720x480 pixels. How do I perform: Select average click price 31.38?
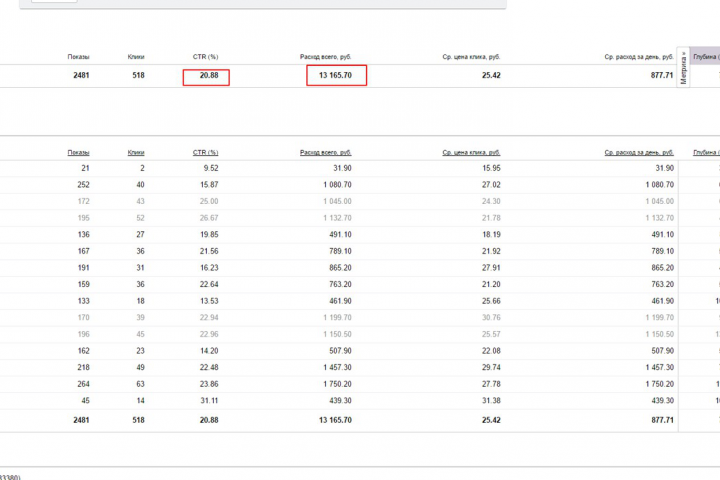pos(491,401)
